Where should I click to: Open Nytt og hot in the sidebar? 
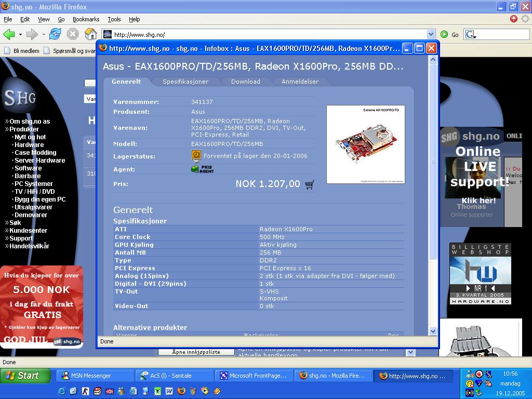[30, 137]
